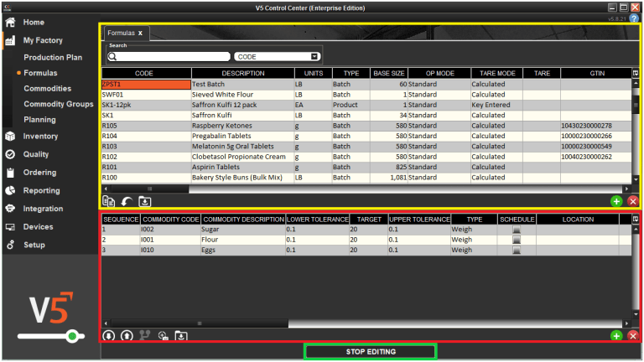Image resolution: width=644 pixels, height=362 pixels.
Task: Select the Saffron Kulfi 12 pack row
Action: [366, 105]
